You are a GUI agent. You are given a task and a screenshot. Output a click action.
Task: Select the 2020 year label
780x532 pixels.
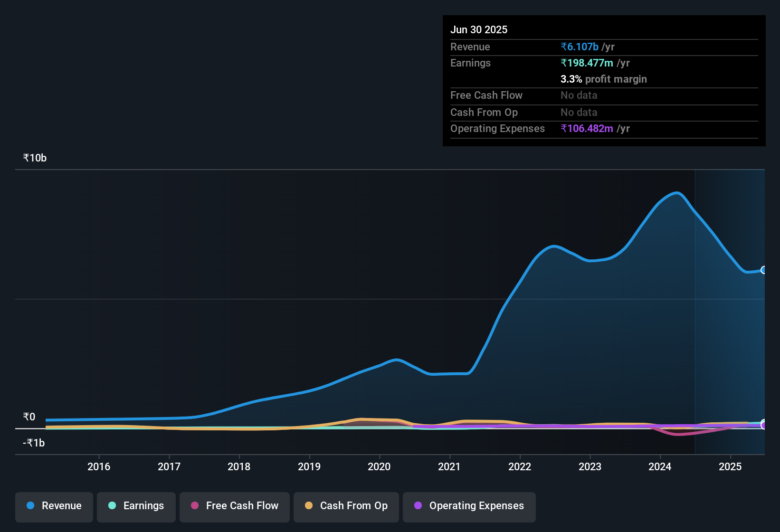coord(380,466)
